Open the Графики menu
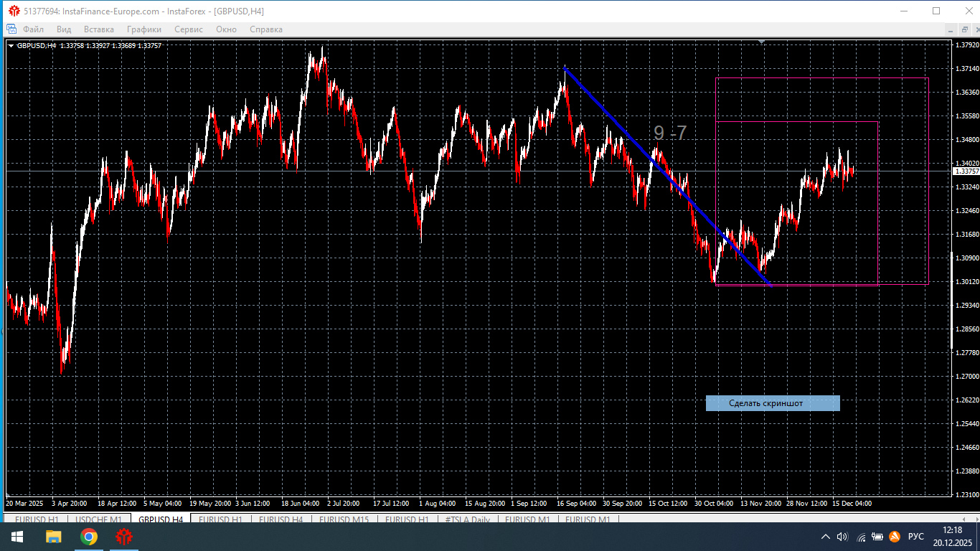The height and width of the screenshot is (551, 980). [x=144, y=29]
